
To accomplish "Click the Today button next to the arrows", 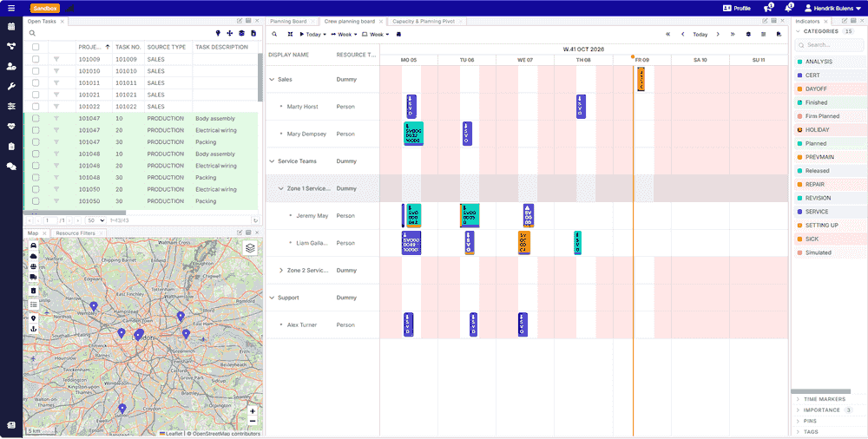I will coord(700,35).
